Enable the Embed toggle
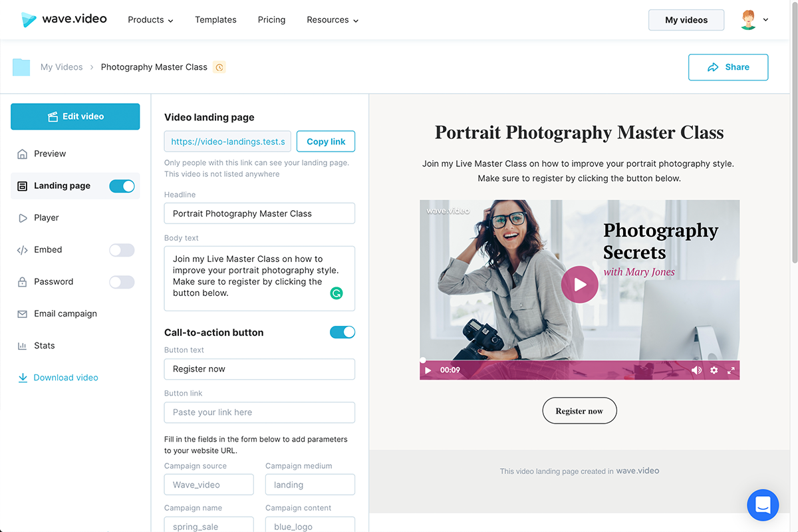 point(122,250)
